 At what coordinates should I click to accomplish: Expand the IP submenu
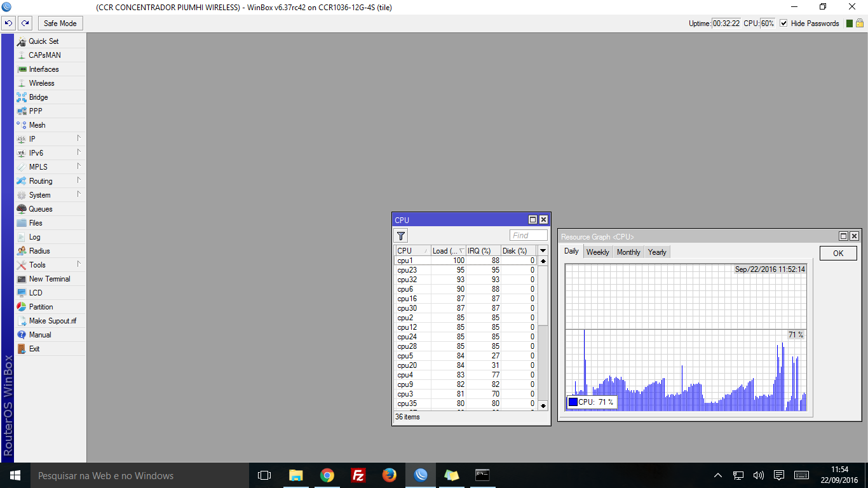79,138
